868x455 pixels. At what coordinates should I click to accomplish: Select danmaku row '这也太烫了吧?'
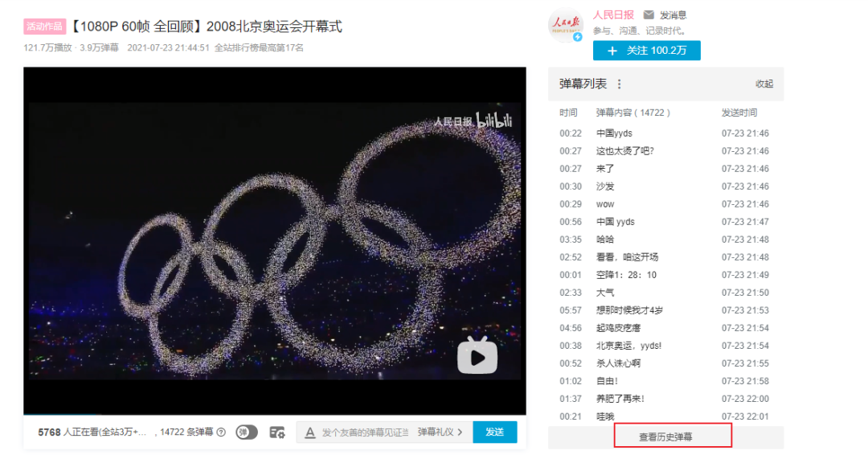(x=666, y=151)
